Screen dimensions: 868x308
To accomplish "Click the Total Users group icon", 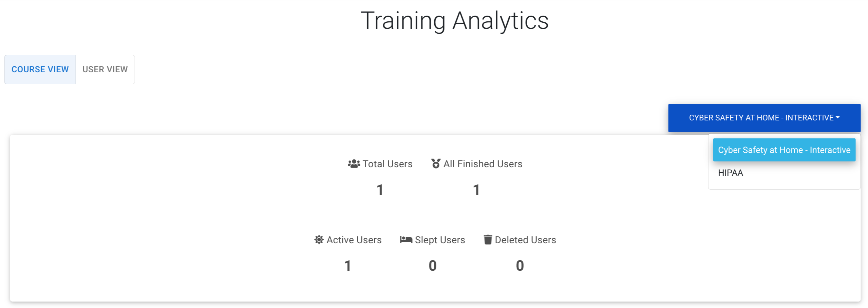I will click(x=354, y=164).
